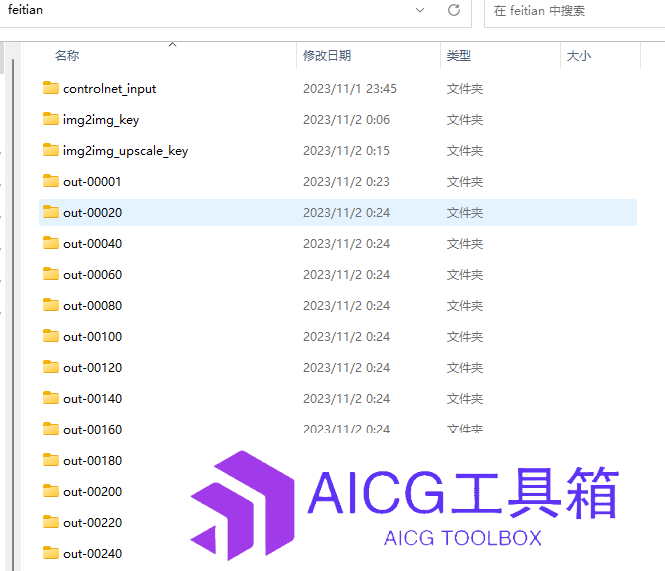665x571 pixels.
Task: Click the date 2023/11/1 23:45
Action: pyautogui.click(x=350, y=89)
